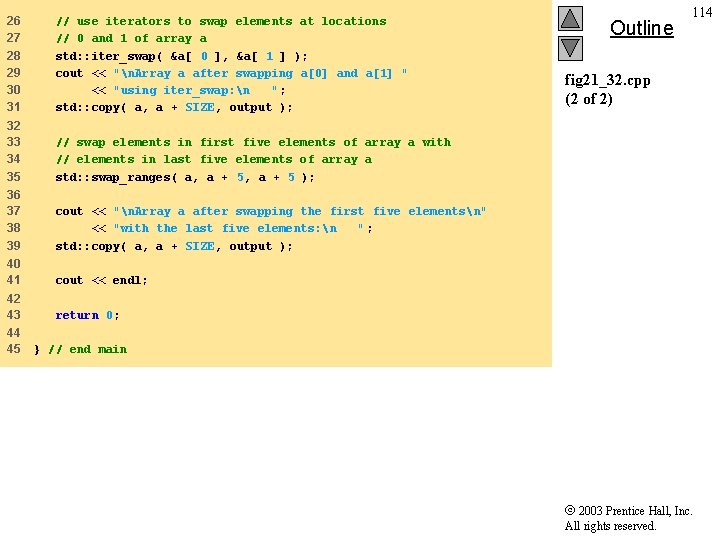The height and width of the screenshot is (540, 720).
Task: Open the Outline link
Action: 641,28
